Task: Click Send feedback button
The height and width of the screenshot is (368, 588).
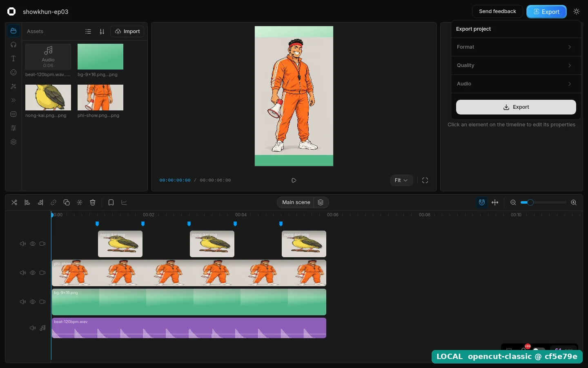Action: (x=497, y=11)
